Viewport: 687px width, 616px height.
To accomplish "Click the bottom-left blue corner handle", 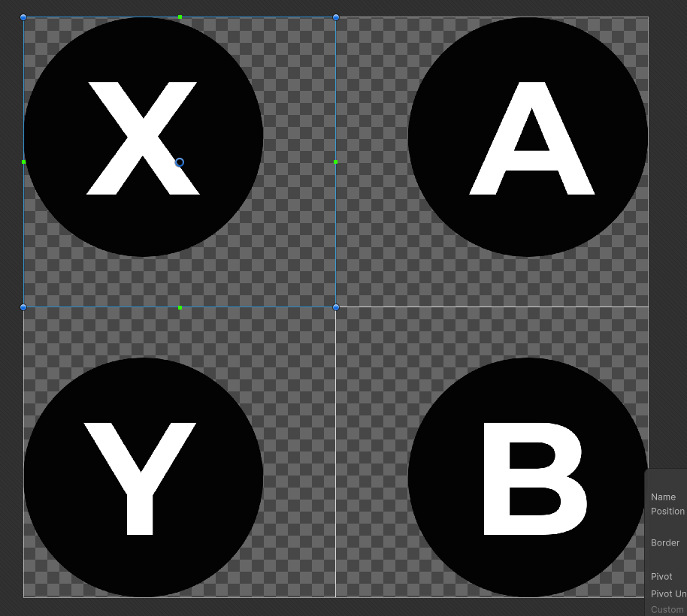I will coord(23,307).
